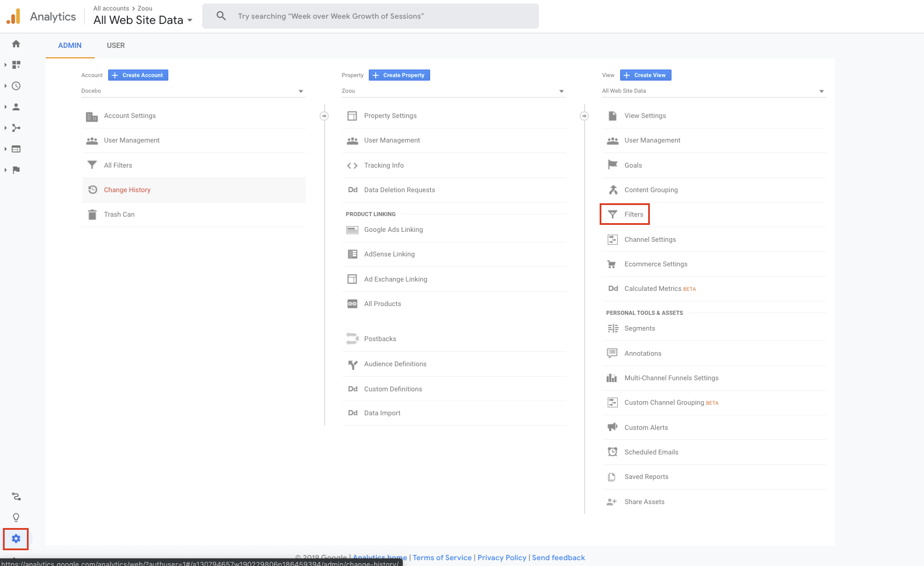924x566 pixels.
Task: Switch to the USER tab
Action: click(116, 46)
